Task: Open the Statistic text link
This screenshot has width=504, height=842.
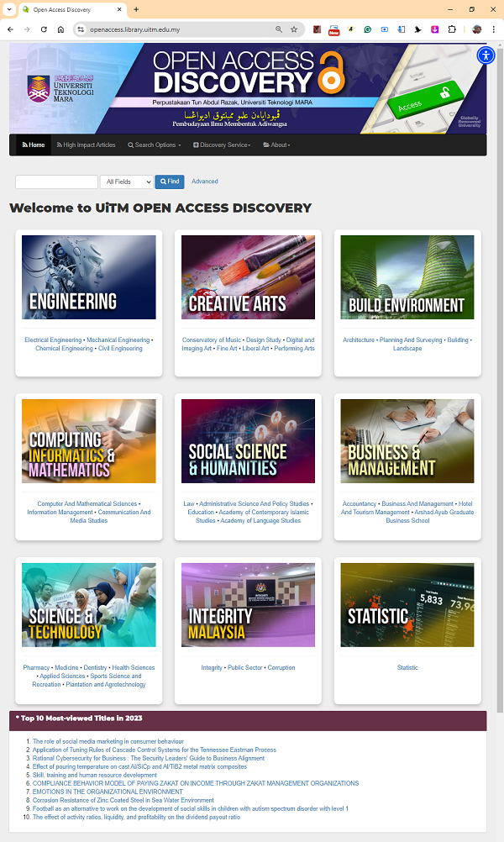Action: 407,667
